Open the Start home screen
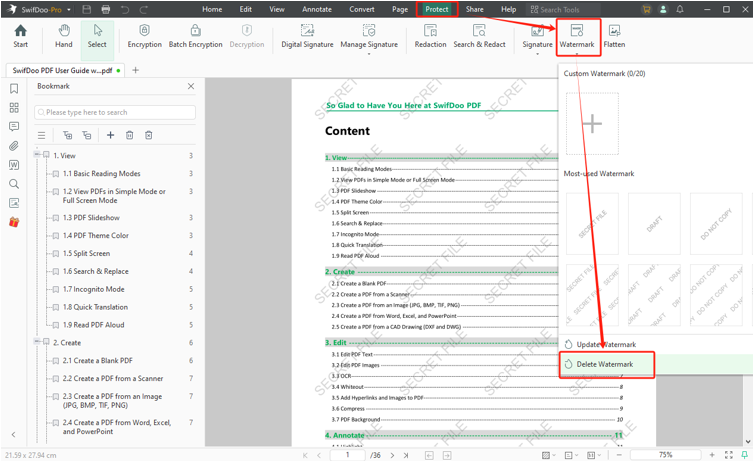The image size is (753, 461). [x=20, y=36]
